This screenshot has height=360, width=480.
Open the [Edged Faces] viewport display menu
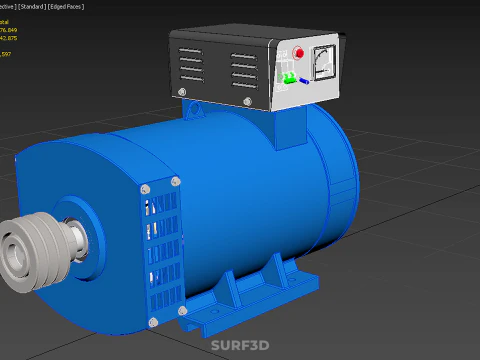[x=66, y=7]
